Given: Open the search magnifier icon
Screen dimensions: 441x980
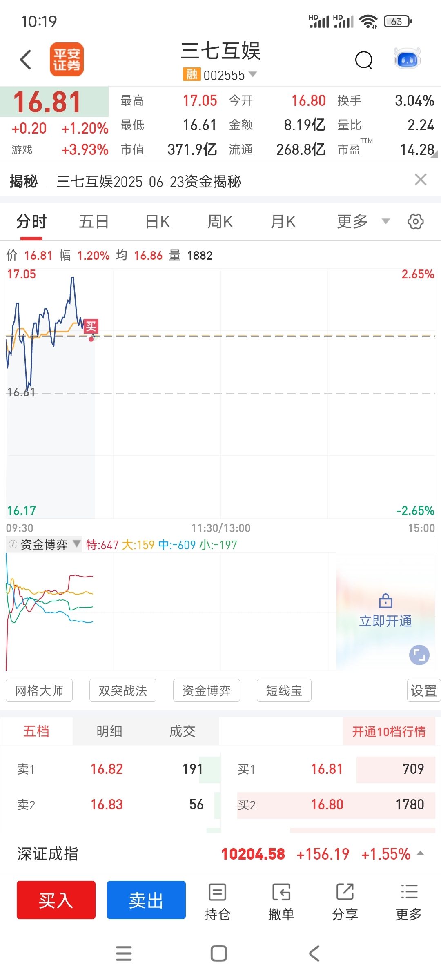Looking at the screenshot, I should [x=364, y=60].
